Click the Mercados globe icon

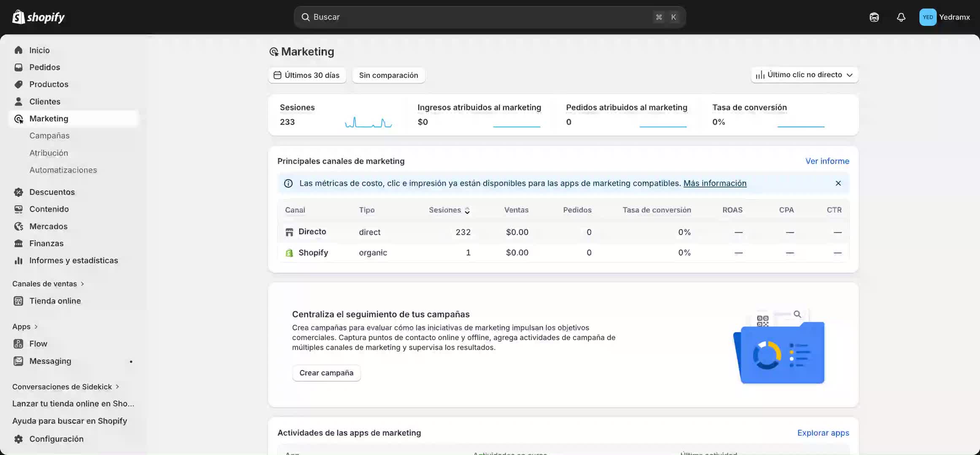click(18, 226)
